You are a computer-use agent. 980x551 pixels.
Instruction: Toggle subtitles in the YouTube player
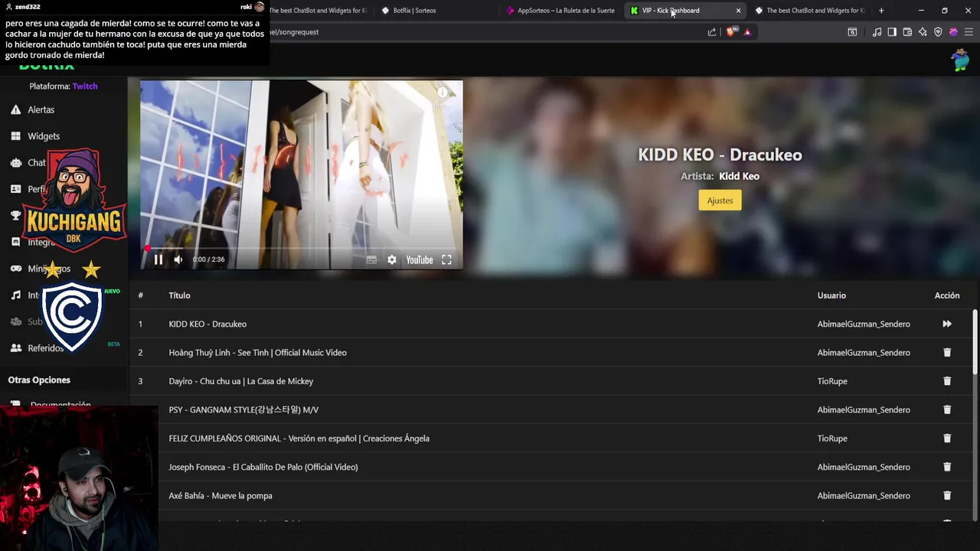(x=371, y=259)
